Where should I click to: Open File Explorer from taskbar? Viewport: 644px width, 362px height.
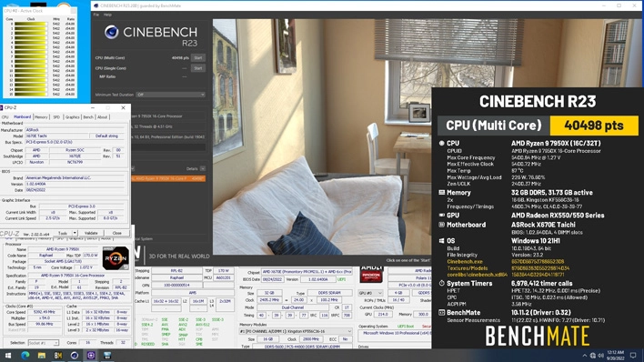tap(42, 356)
